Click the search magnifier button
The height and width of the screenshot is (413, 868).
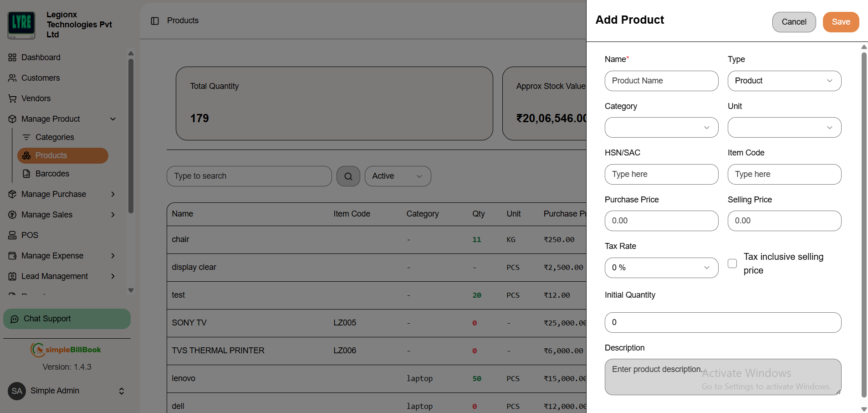point(348,176)
